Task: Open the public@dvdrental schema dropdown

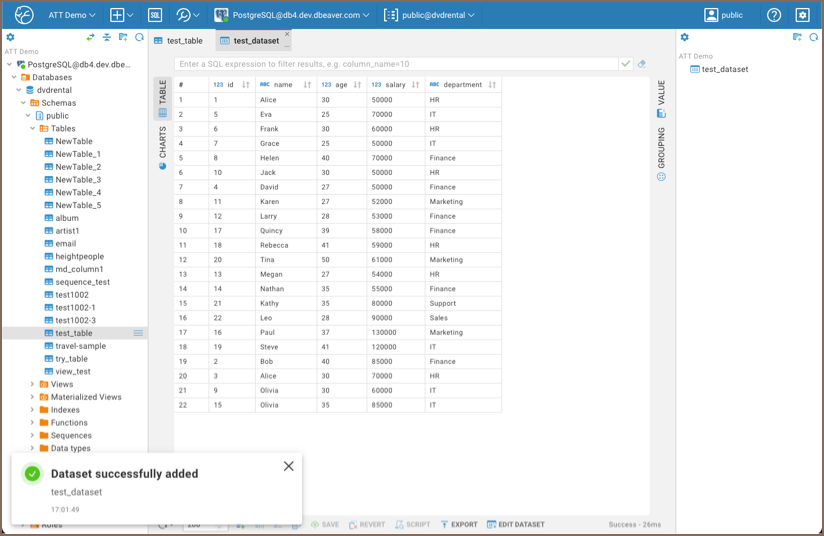Action: [430, 15]
